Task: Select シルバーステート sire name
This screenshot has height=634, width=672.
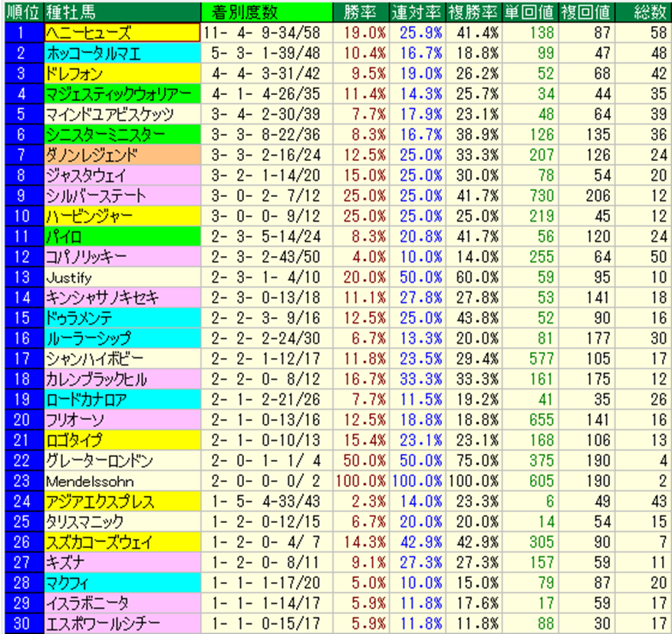Action: click(123, 195)
